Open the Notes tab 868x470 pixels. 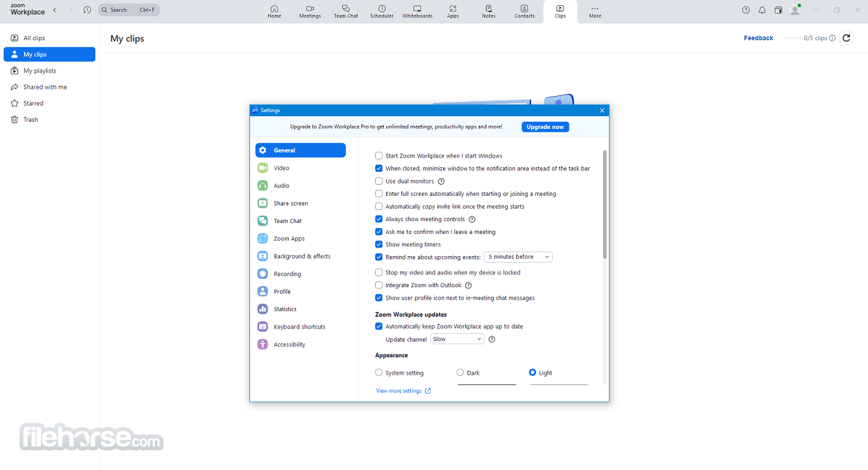pos(488,12)
